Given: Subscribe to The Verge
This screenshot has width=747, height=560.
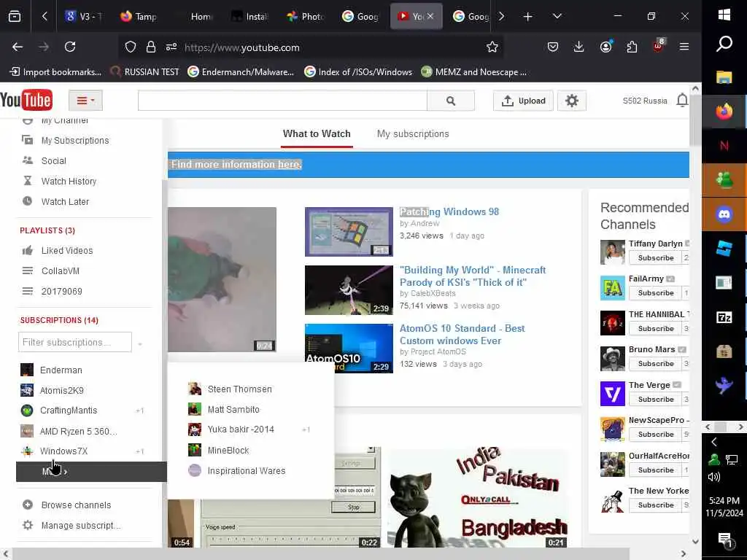Looking at the screenshot, I should 656,399.
